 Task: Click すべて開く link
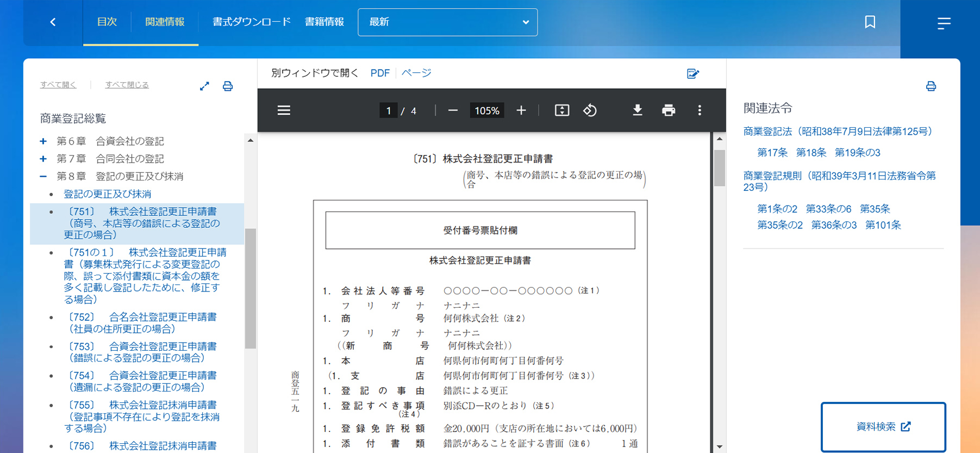click(x=58, y=85)
